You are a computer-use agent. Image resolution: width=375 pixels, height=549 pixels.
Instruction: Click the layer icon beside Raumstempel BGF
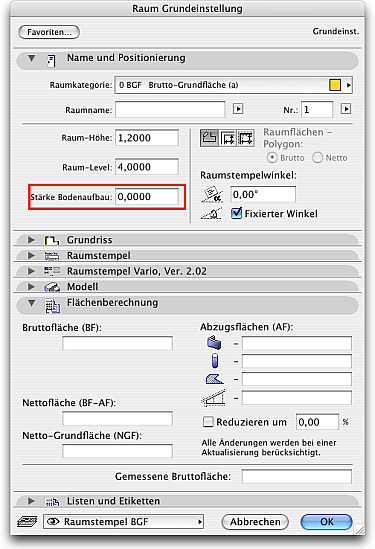[27, 522]
